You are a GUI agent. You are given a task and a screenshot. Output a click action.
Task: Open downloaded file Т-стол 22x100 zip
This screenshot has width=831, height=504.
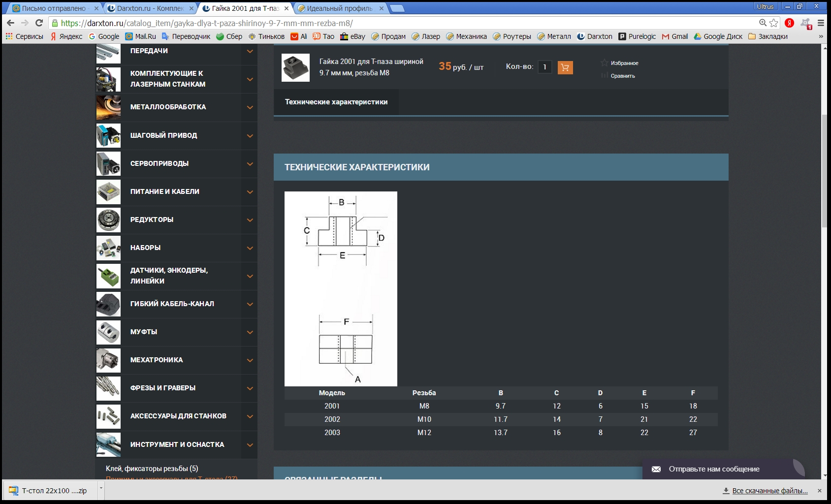tap(50, 491)
